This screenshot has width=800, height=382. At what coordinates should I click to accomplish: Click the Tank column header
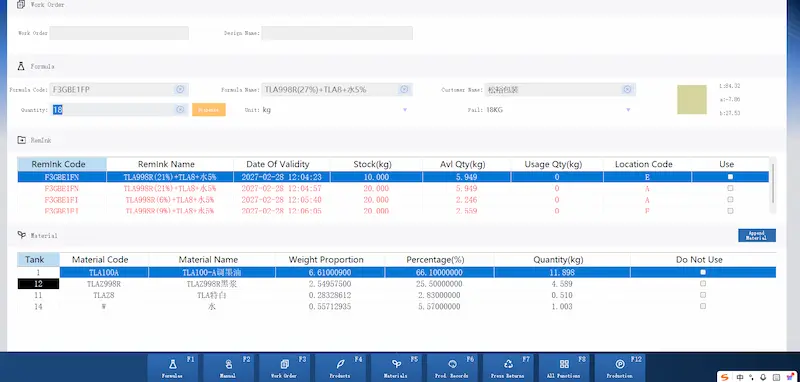tap(38, 260)
